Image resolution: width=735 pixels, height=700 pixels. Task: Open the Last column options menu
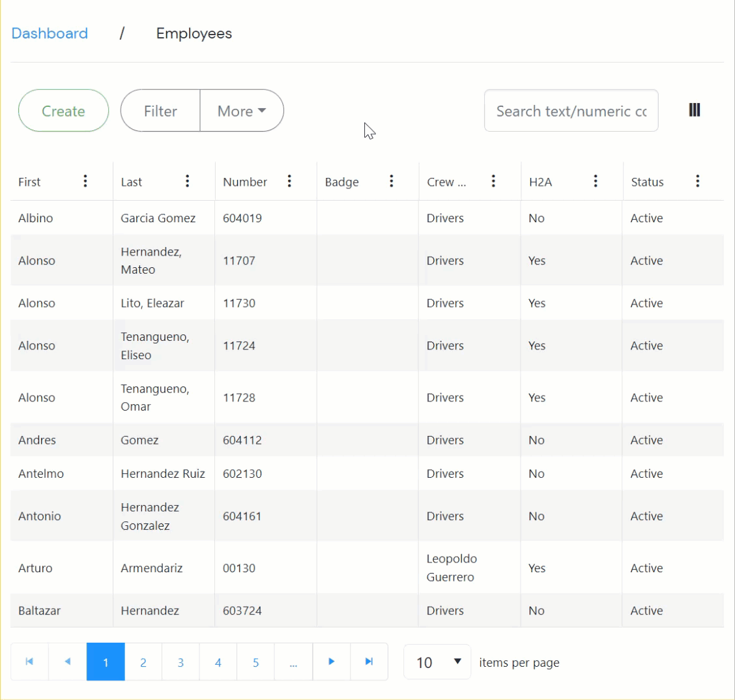[x=188, y=181]
